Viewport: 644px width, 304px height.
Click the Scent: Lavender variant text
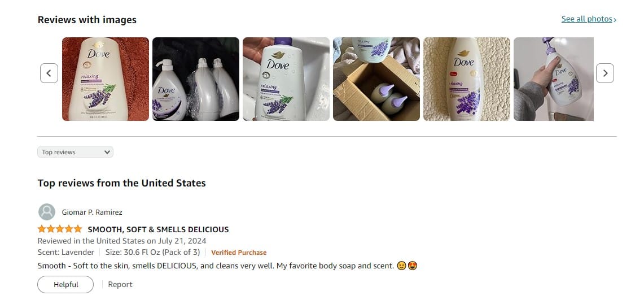pyautogui.click(x=65, y=252)
